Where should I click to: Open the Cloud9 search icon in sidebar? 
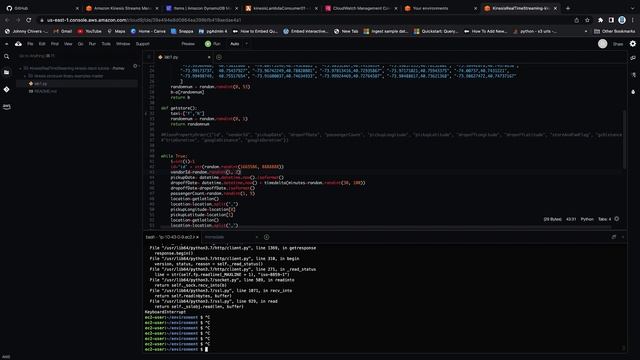[x=7, y=57]
